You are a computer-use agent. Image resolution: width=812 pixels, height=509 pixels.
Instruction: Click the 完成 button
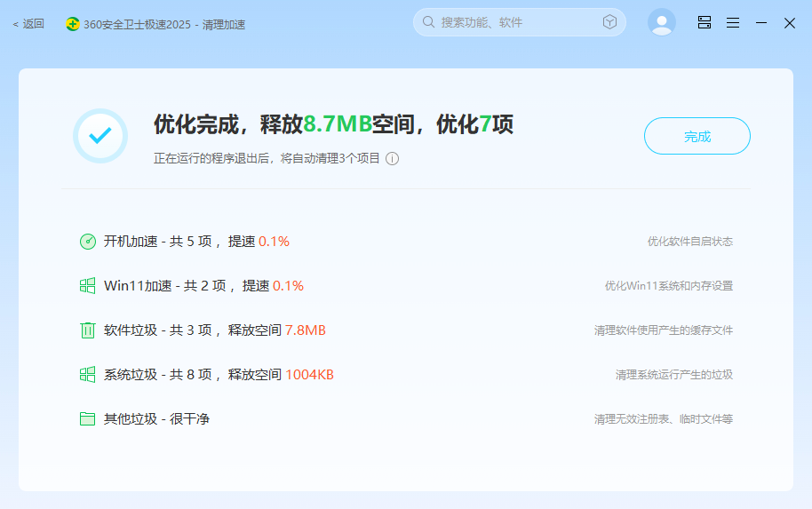click(x=697, y=136)
